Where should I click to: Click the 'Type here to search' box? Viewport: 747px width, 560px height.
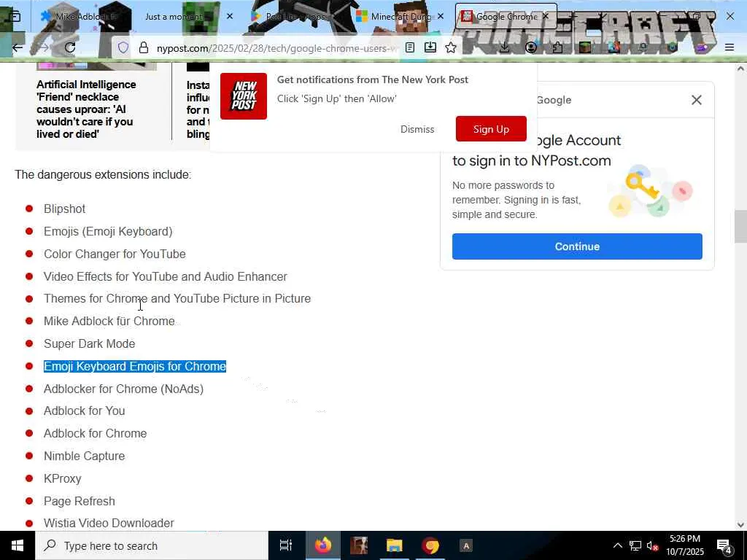(x=152, y=545)
